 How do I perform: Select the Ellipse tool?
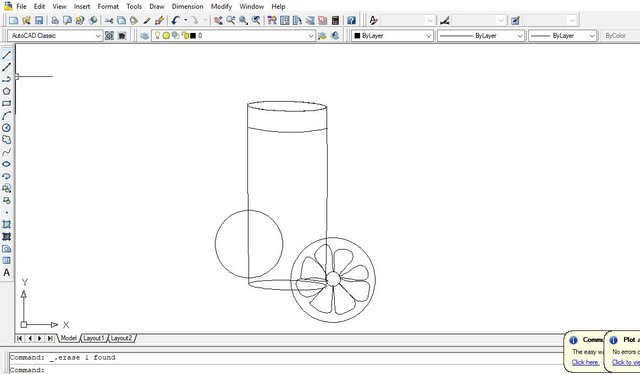[7, 164]
